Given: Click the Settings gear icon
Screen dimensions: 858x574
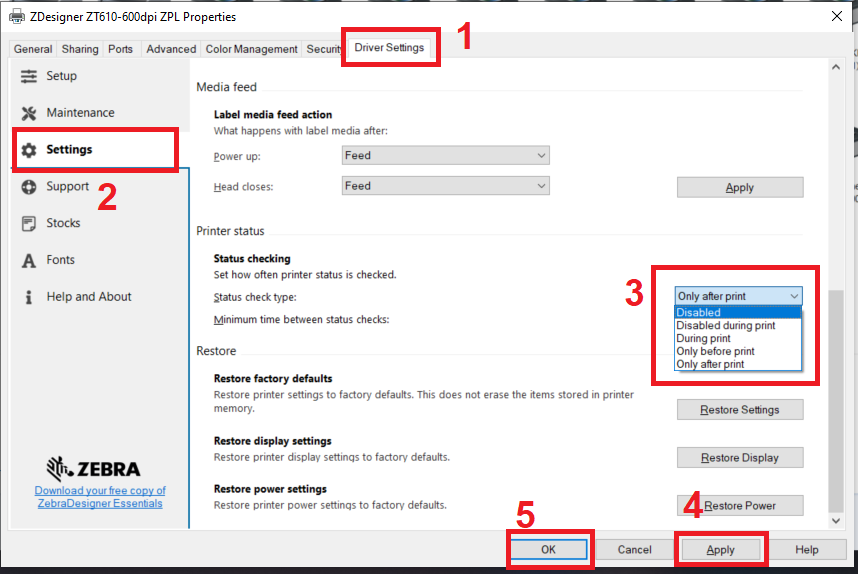Looking at the screenshot, I should coord(29,150).
